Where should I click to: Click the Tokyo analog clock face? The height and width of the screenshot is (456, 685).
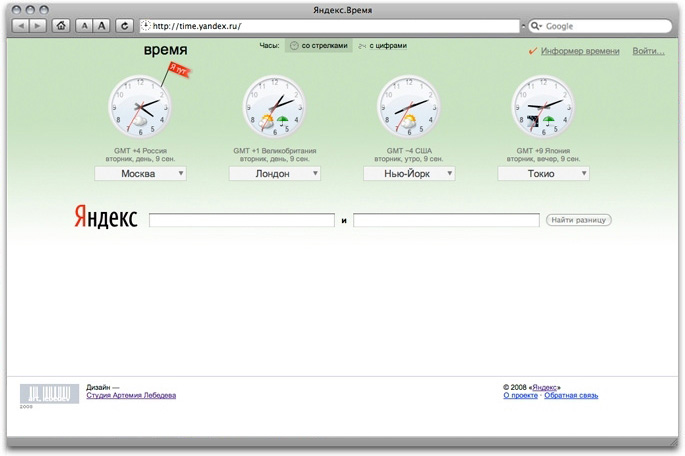coord(543,107)
